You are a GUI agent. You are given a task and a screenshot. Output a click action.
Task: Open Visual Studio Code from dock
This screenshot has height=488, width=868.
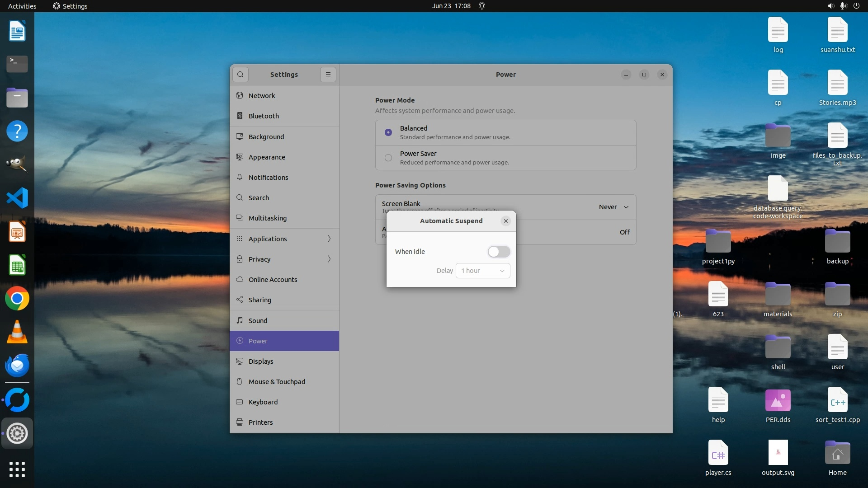coord(17,198)
